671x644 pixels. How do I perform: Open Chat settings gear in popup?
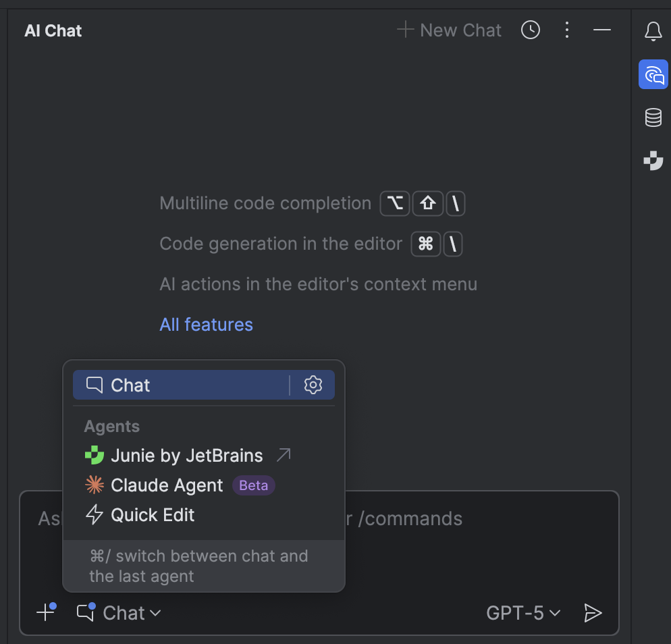(x=313, y=385)
